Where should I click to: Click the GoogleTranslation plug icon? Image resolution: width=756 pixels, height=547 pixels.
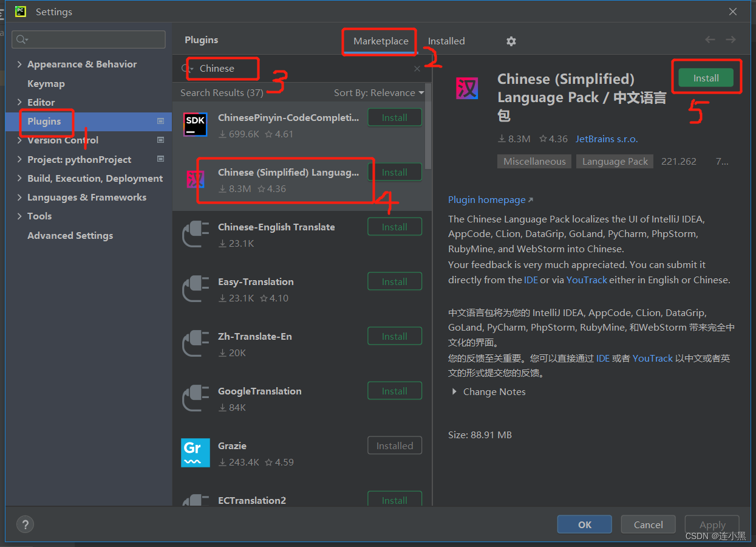[x=196, y=399]
